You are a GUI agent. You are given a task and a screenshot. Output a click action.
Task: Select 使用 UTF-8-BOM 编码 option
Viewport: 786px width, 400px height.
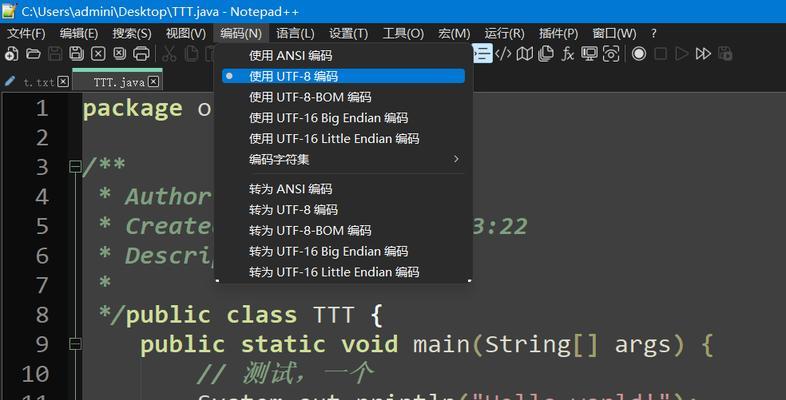[x=343, y=97]
